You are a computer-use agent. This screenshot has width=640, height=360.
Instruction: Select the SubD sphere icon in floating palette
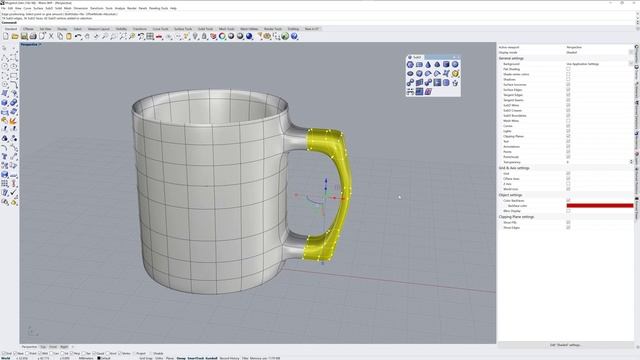point(455,64)
